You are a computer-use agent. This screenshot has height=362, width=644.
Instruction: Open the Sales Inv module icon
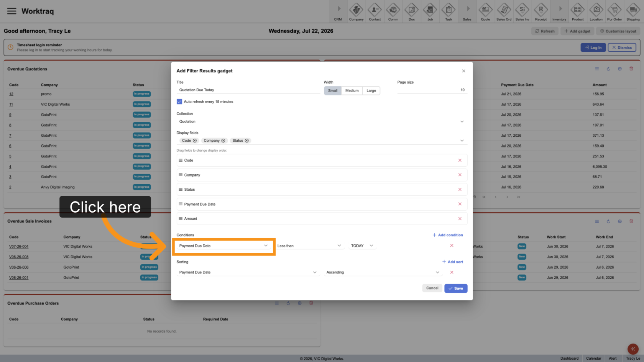pyautogui.click(x=522, y=11)
